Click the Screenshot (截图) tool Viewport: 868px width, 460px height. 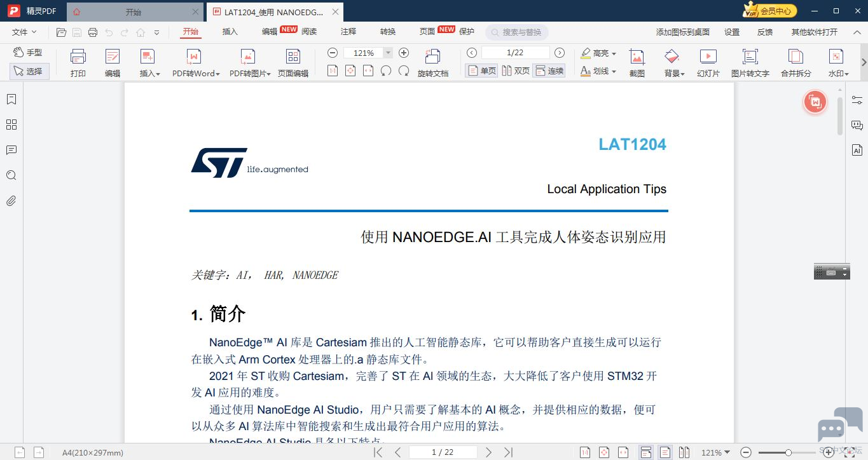tap(637, 63)
